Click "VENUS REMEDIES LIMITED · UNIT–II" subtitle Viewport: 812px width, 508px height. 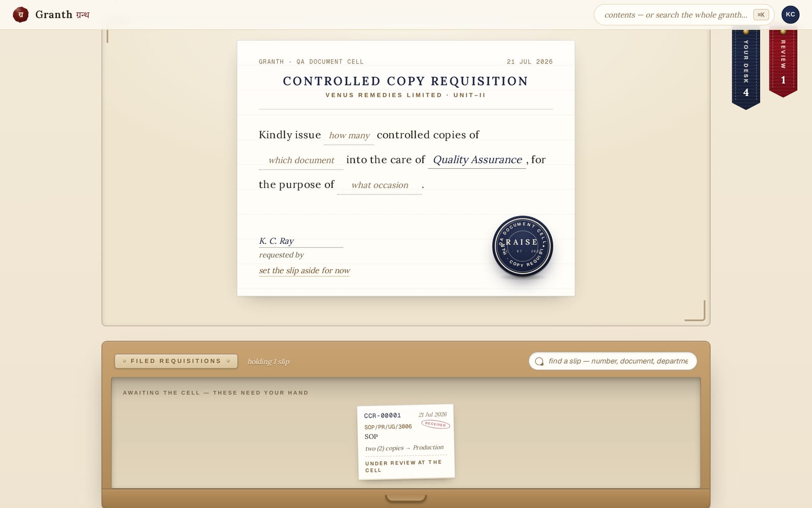pos(405,95)
